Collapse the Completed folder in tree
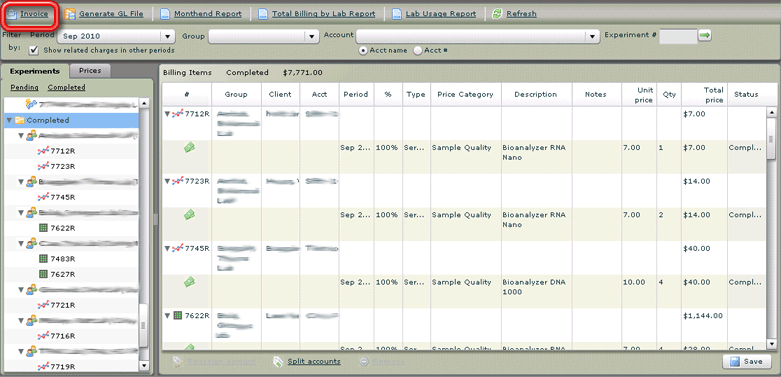The height and width of the screenshot is (377, 781). 9,121
